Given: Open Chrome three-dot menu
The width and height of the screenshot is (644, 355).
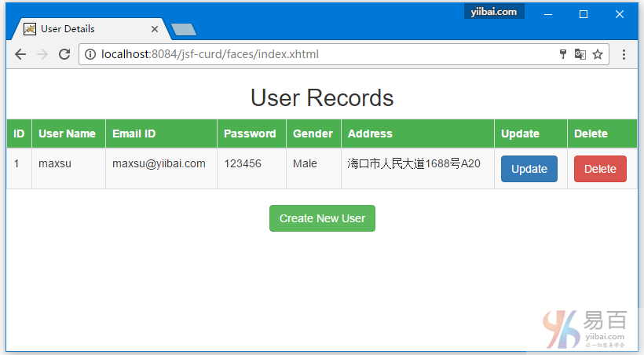Looking at the screenshot, I should coord(624,54).
